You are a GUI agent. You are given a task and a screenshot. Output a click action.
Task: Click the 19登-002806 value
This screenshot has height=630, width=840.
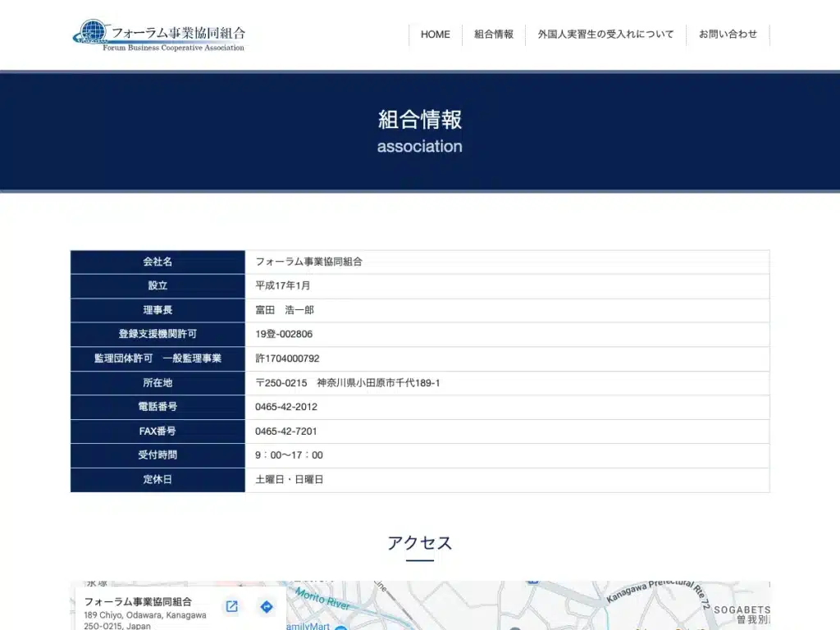(283, 335)
